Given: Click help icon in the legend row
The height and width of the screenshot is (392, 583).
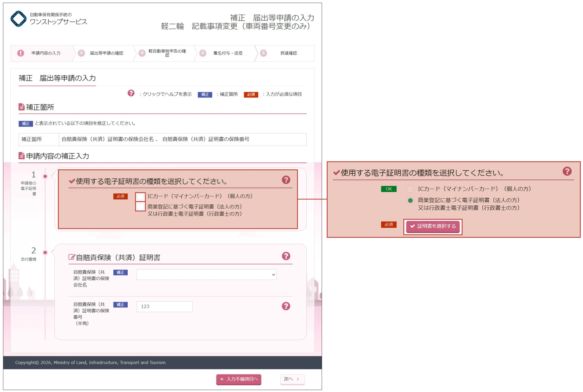Looking at the screenshot, I should pyautogui.click(x=131, y=93).
